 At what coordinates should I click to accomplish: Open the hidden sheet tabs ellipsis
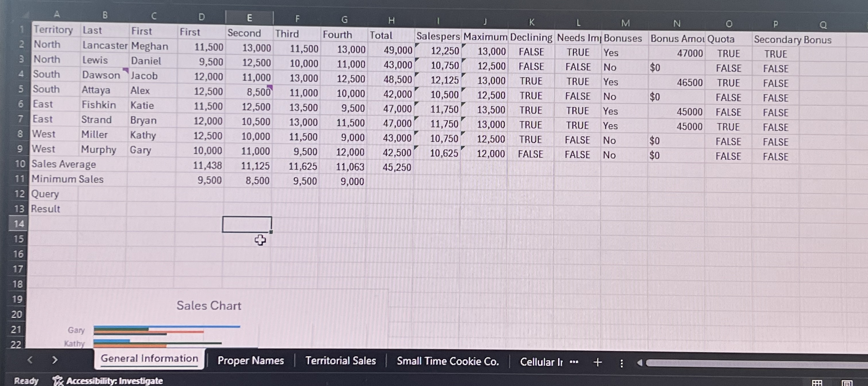(574, 362)
